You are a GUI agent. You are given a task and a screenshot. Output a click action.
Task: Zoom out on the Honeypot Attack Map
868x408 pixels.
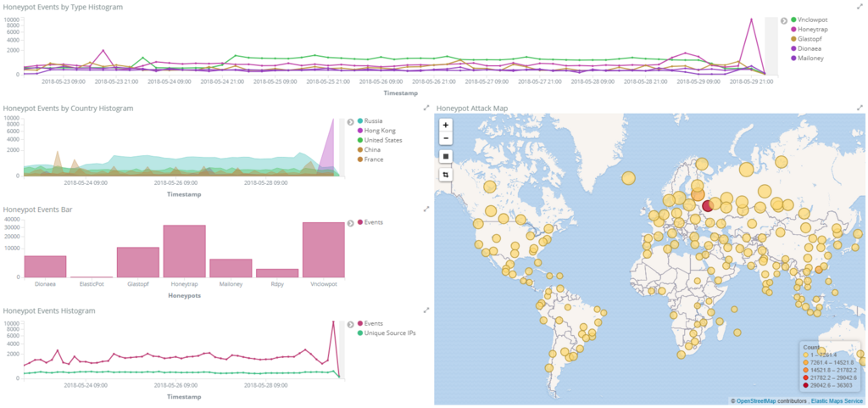(446, 138)
